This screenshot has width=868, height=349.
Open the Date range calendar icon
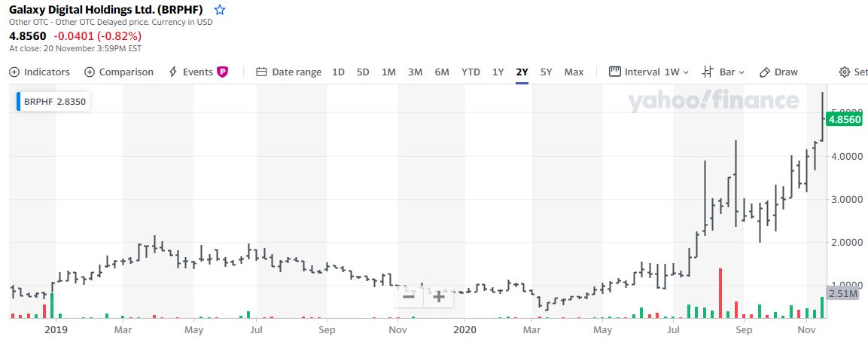(262, 72)
